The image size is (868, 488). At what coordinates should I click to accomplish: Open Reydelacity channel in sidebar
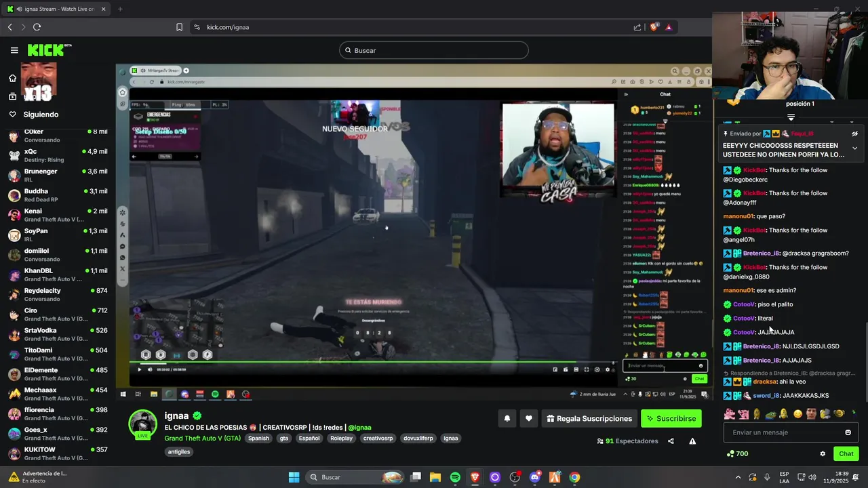click(x=57, y=294)
